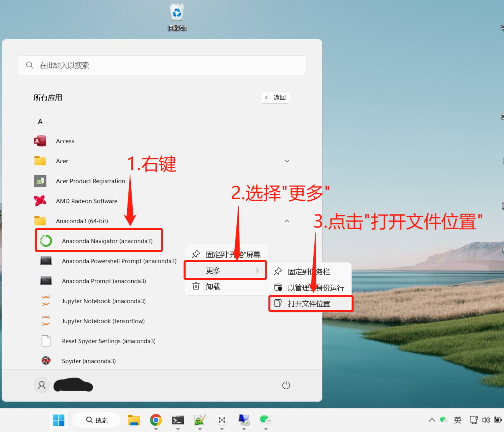Click the power button icon
504x432 pixels.
tap(286, 385)
